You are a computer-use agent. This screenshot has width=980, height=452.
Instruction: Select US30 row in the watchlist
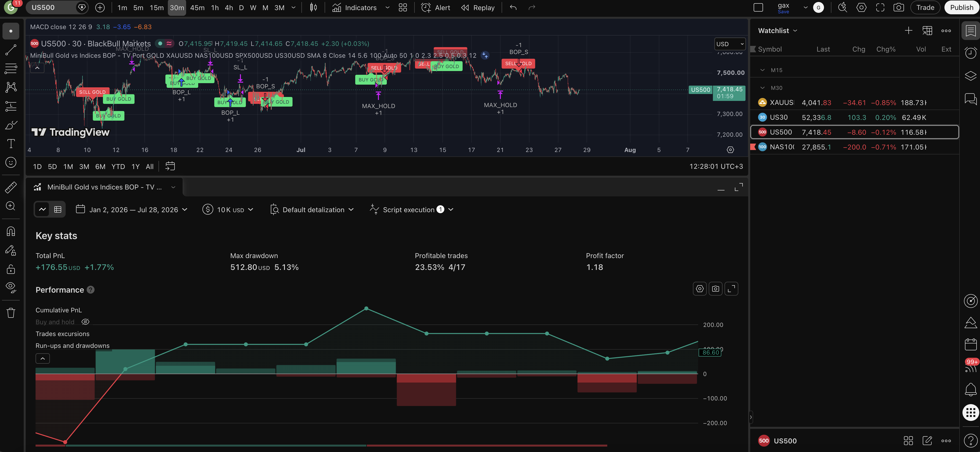coord(854,117)
